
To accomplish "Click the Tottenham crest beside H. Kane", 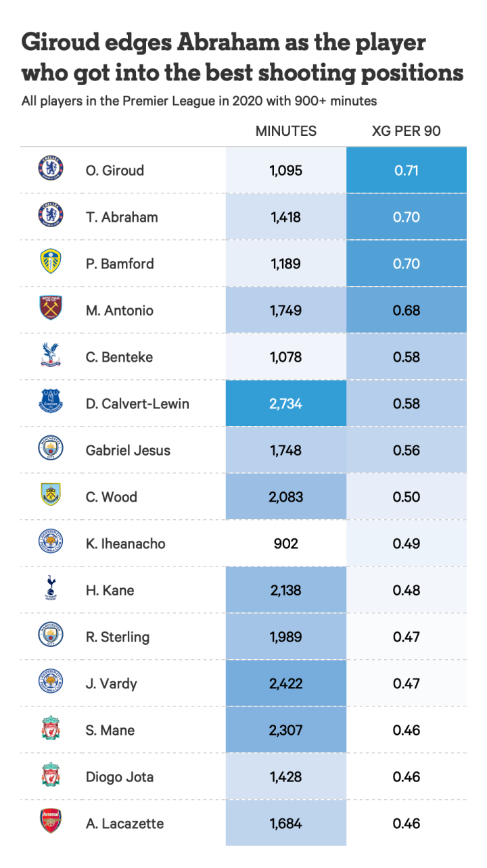I will tap(51, 588).
